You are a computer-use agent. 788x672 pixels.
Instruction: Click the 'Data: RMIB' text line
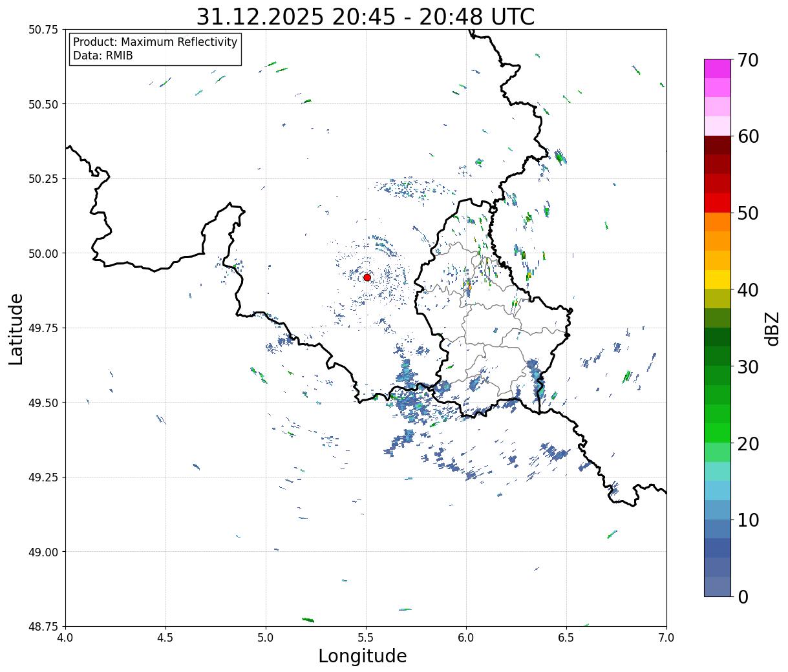pos(103,56)
